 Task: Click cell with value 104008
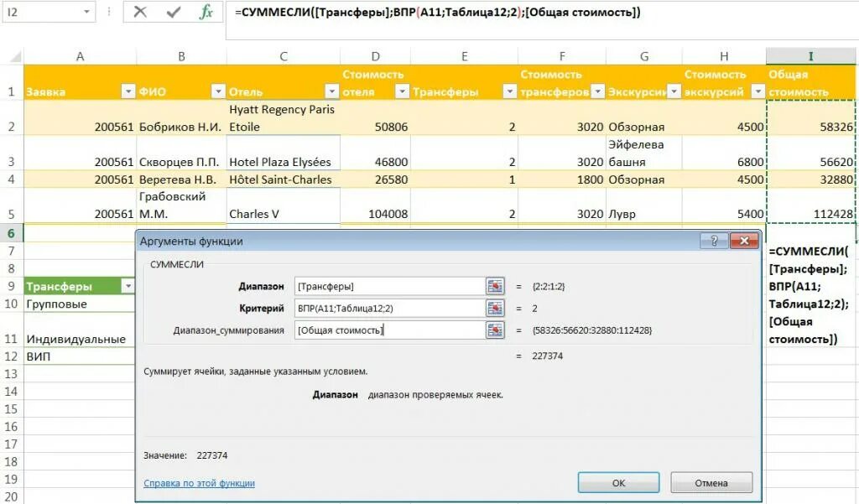(x=375, y=205)
